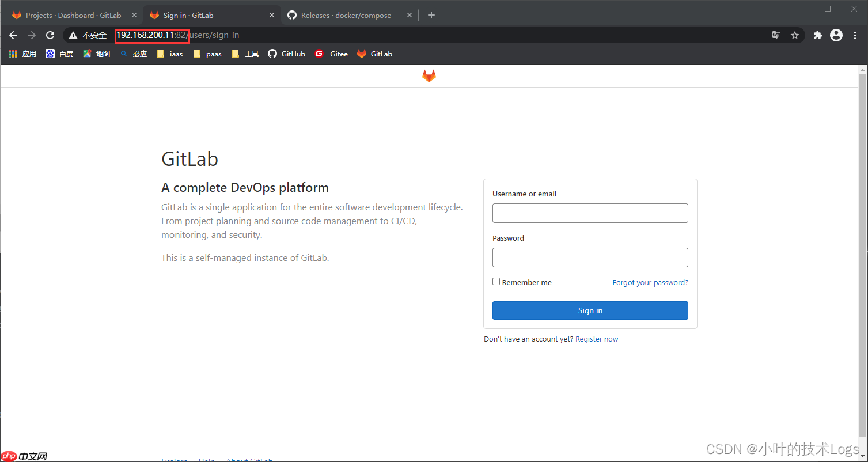Open the browser extensions puzzle icon
Viewport: 868px width, 462px height.
[x=817, y=35]
